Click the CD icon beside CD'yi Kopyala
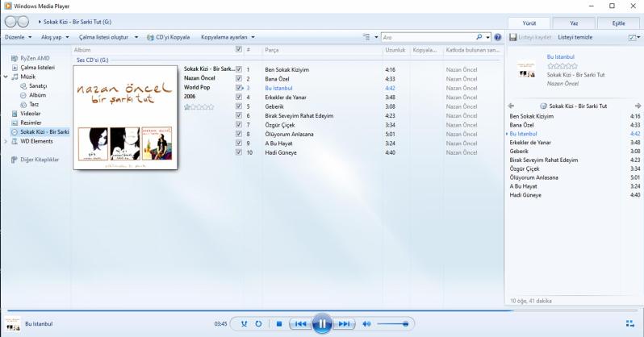This screenshot has height=337, width=644. pos(150,37)
